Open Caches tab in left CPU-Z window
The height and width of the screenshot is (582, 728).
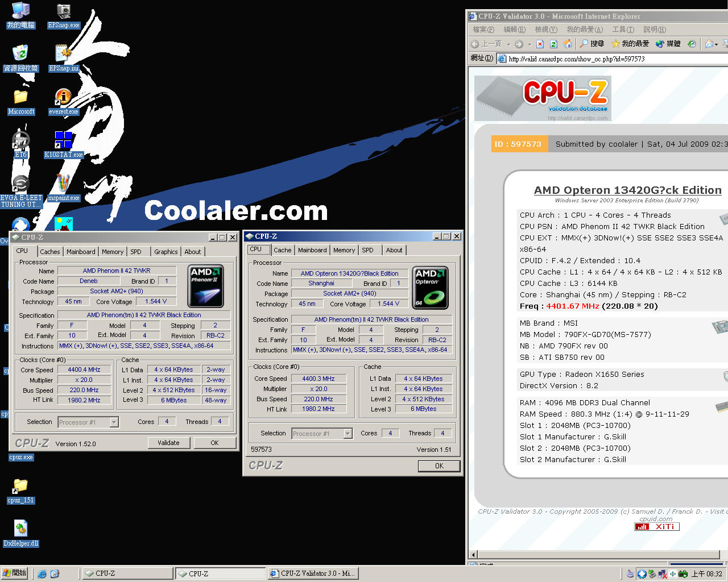point(49,252)
